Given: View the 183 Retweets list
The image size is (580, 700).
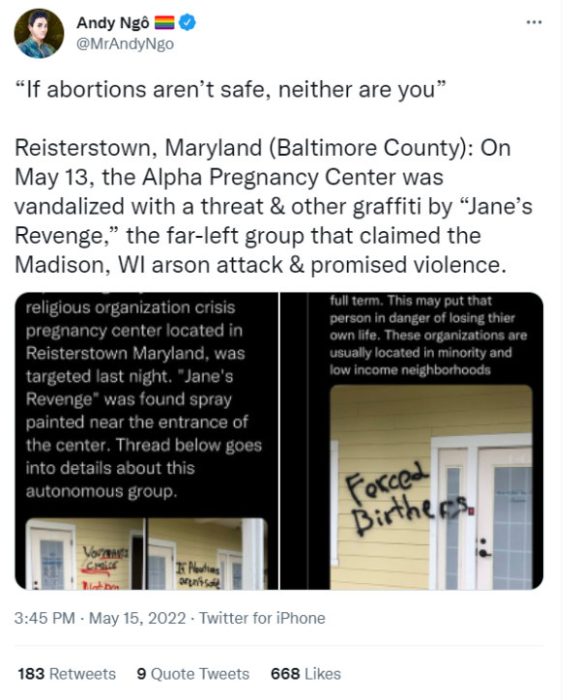Looking at the screenshot, I should point(67,674).
